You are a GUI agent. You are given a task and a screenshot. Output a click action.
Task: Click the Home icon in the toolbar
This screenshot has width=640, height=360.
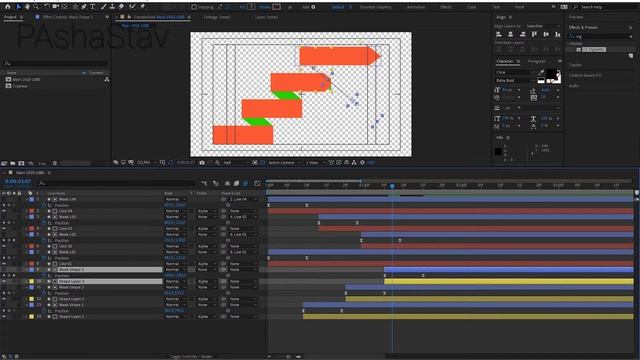7,7
